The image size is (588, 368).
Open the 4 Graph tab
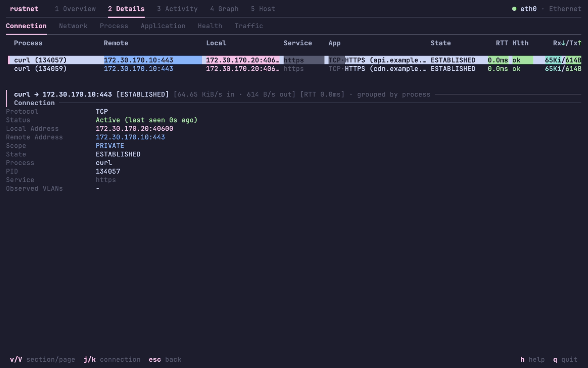click(x=224, y=9)
